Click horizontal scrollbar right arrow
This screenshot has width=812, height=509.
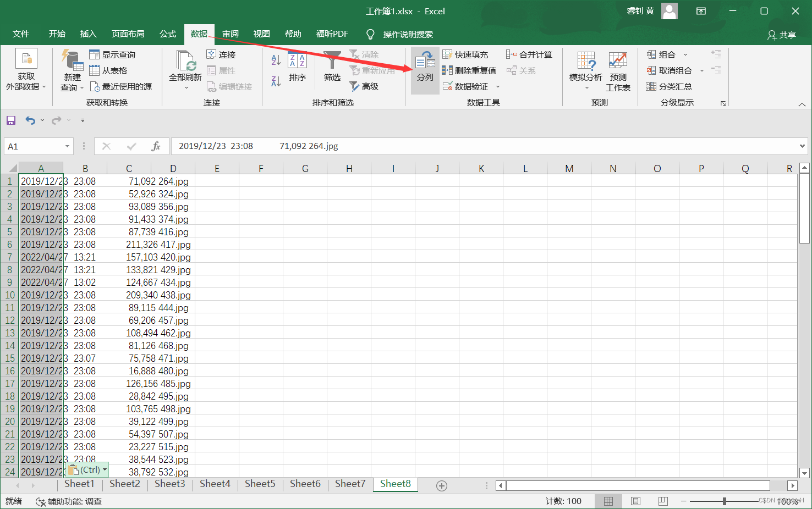pyautogui.click(x=792, y=485)
